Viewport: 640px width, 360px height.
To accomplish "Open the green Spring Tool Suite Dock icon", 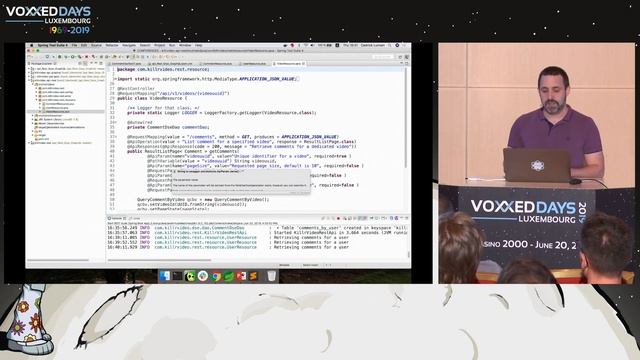I will click(x=229, y=276).
